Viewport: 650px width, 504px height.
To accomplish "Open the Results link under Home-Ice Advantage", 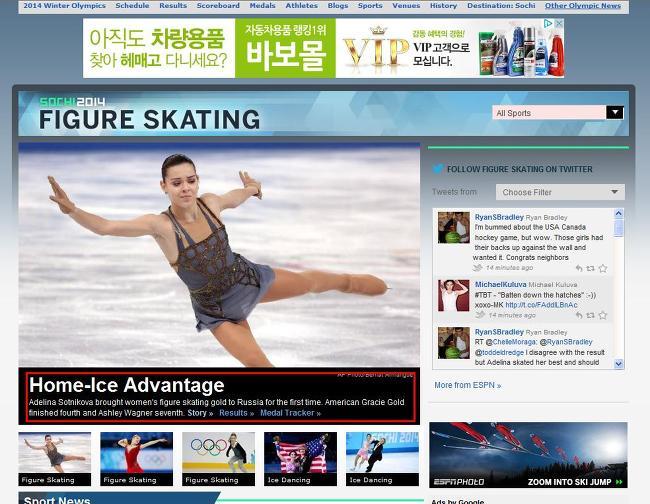I will coord(236,413).
